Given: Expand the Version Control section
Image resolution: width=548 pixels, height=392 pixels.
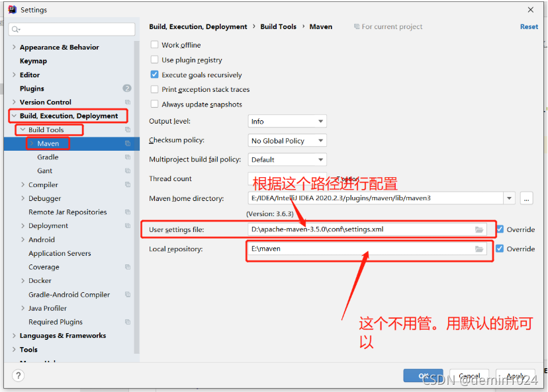Looking at the screenshot, I should 14,102.
